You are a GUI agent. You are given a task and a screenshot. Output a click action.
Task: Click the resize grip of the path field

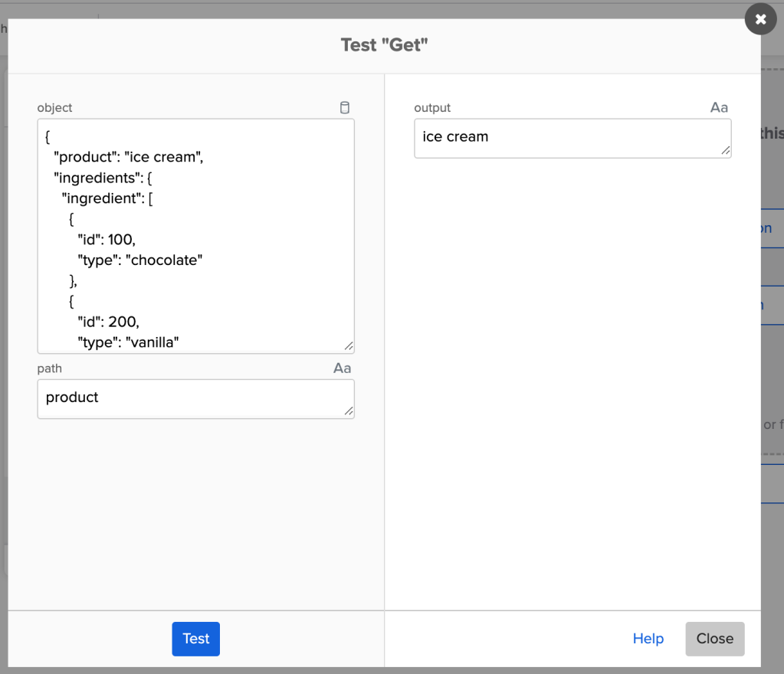349,412
